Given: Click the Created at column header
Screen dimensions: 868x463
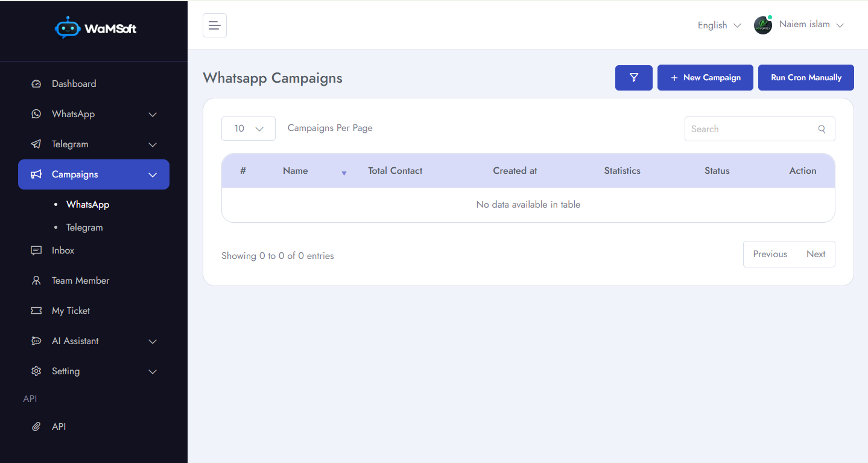Looking at the screenshot, I should coord(515,171).
